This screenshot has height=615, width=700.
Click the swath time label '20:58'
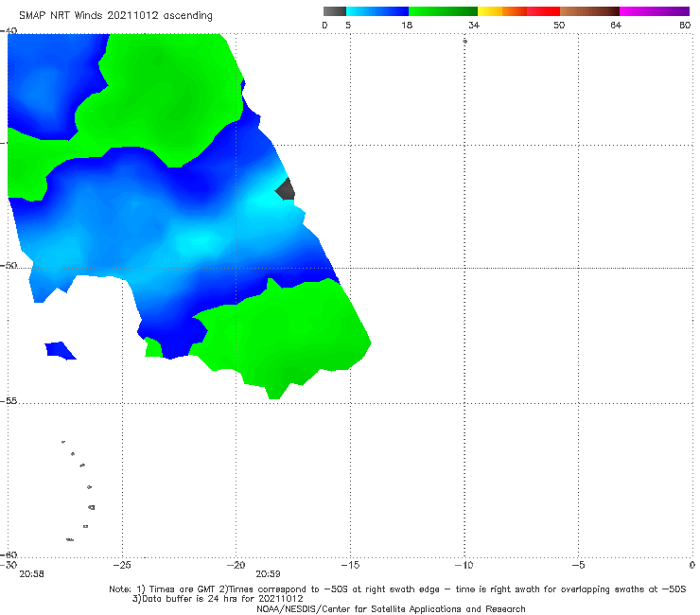coord(32,574)
